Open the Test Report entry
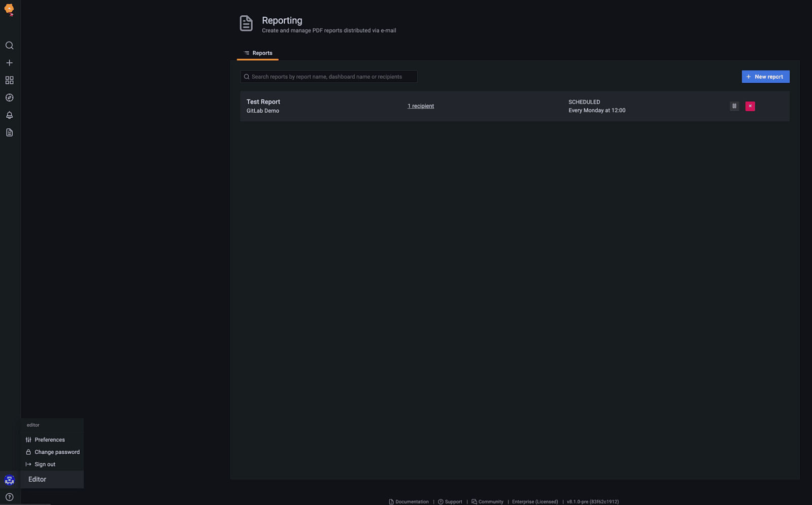The image size is (812, 505). pos(263,102)
